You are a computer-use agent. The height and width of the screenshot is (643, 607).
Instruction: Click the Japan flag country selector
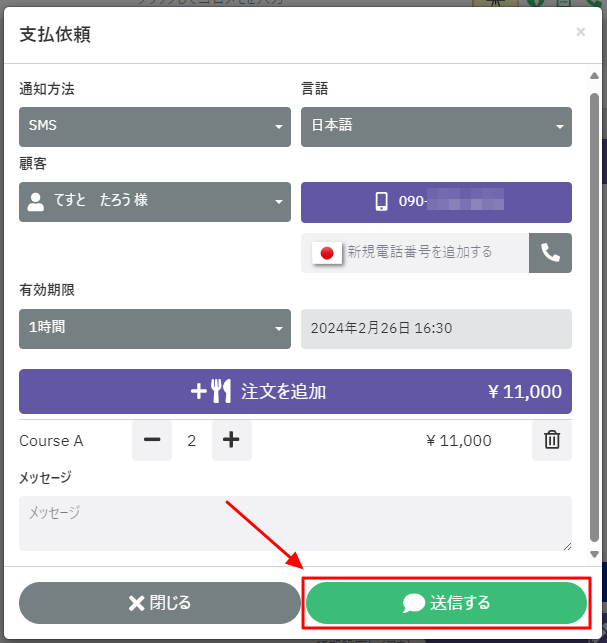tap(326, 253)
